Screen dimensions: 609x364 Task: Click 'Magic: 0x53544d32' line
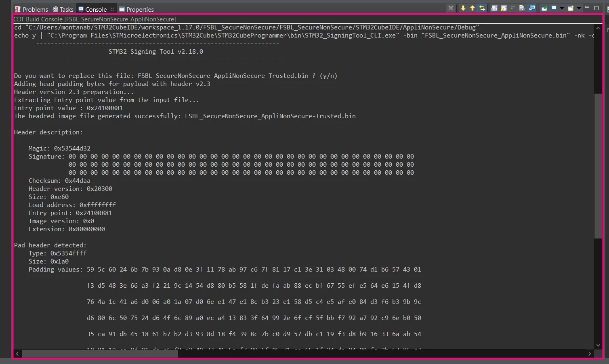point(59,148)
